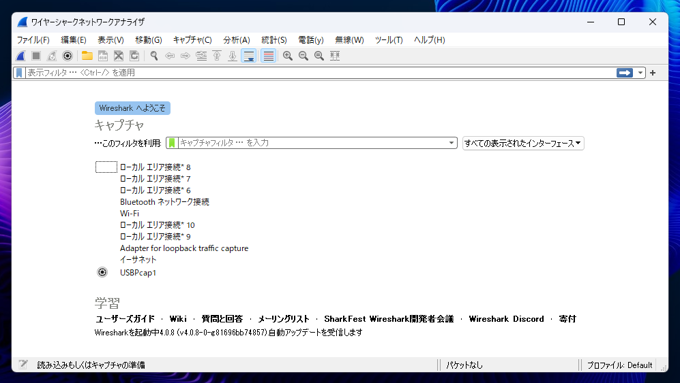Select Bluetooth ネットワーク接続 interface
Screen dimensions: 680x383
pyautogui.click(x=164, y=202)
